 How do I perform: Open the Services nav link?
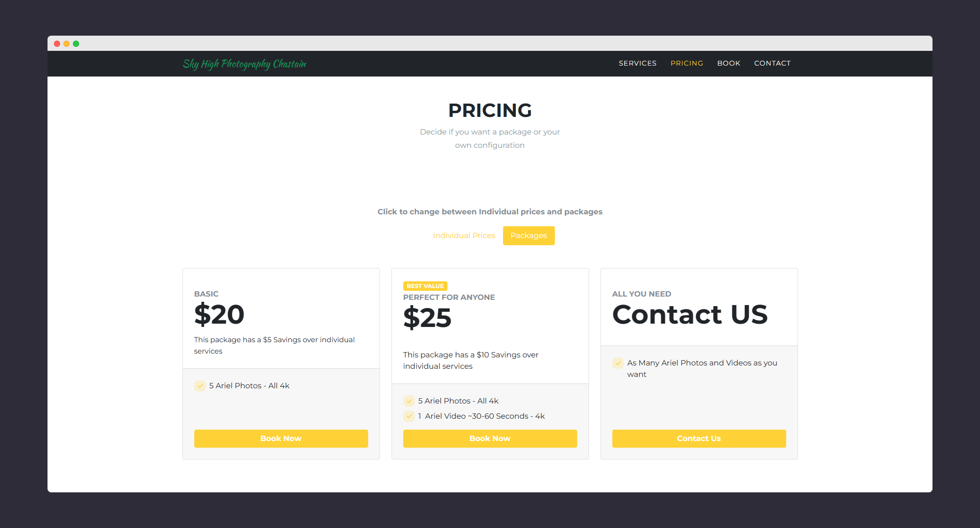click(x=637, y=63)
